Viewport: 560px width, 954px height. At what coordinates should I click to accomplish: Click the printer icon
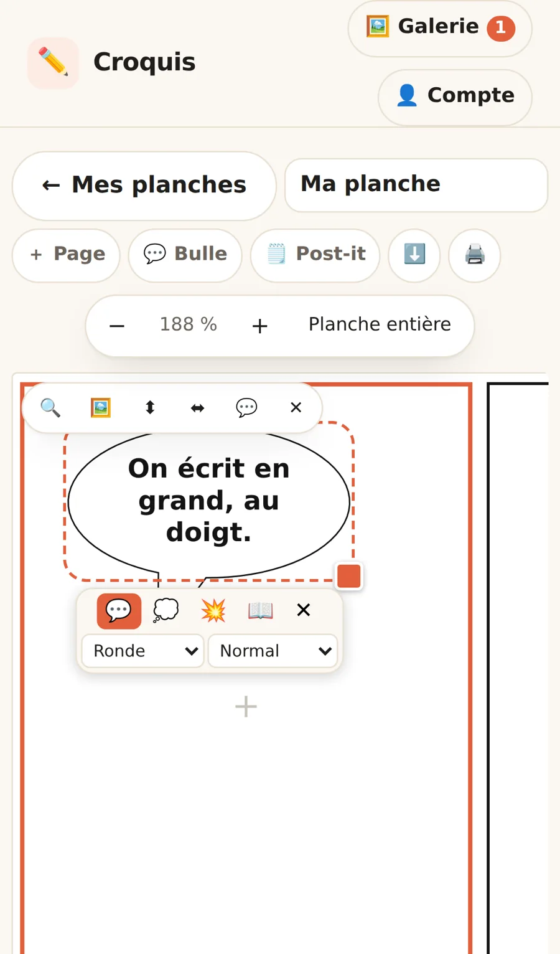[x=475, y=255]
